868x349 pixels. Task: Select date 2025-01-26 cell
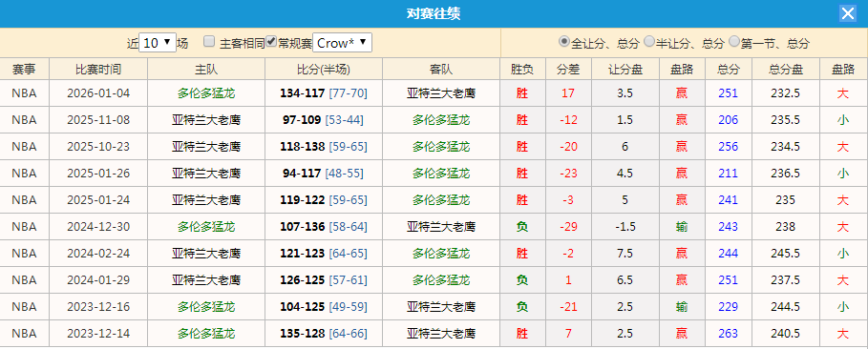[x=98, y=174]
